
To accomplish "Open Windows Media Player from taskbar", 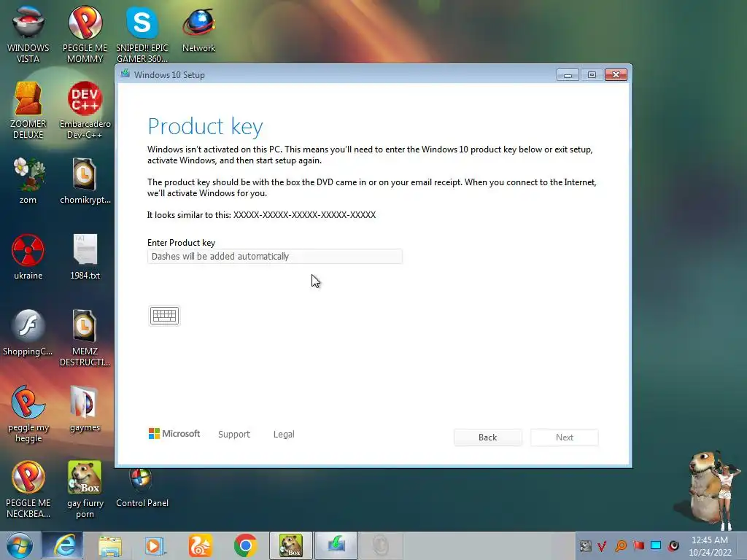I will point(155,545).
